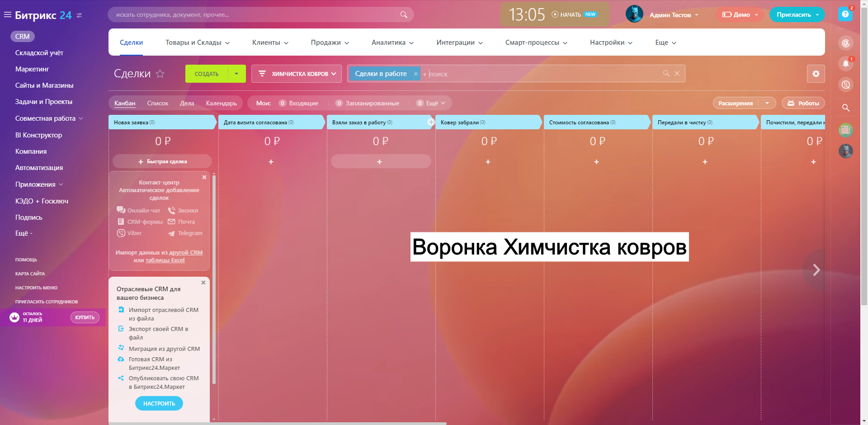Connect Онлайн-чат channel
868x425 pixels.
point(138,210)
